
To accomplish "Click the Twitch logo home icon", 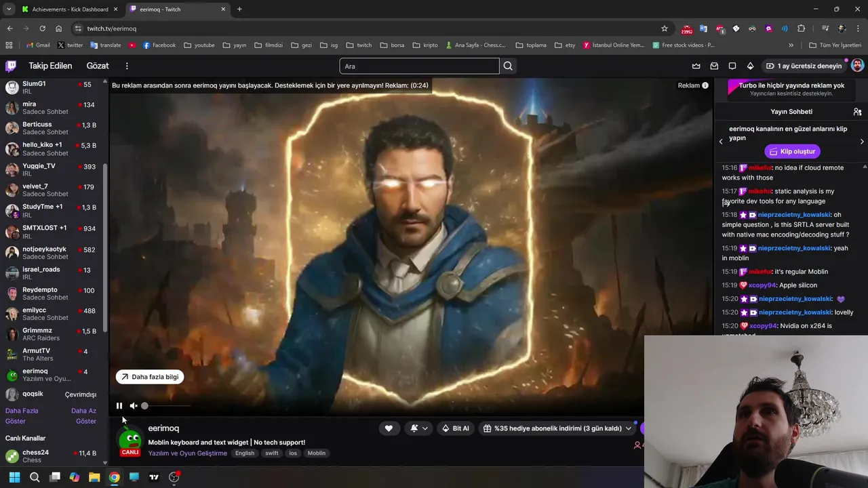I will [x=11, y=66].
